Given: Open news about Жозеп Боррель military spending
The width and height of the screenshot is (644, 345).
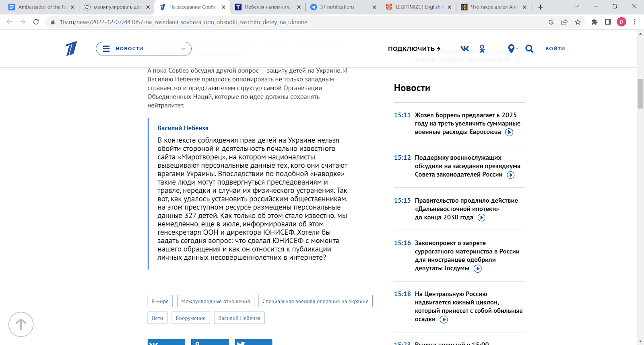Looking at the screenshot, I should pos(467,123).
